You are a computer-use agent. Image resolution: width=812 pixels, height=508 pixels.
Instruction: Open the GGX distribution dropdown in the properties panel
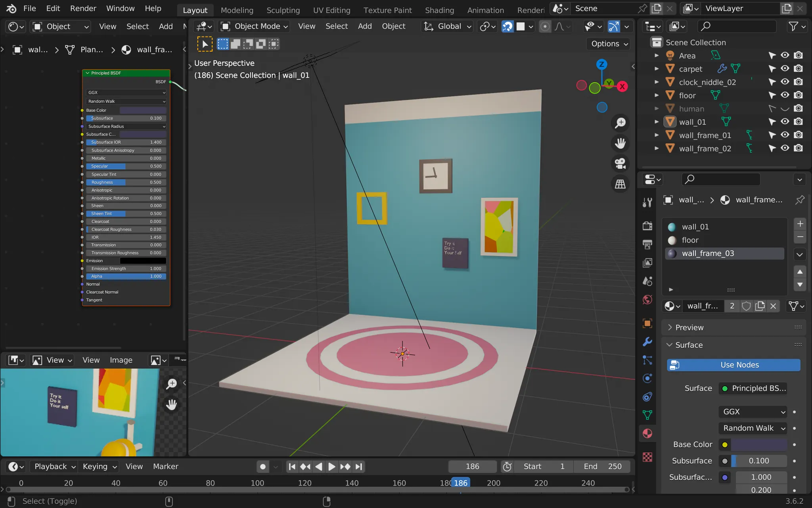click(x=752, y=412)
